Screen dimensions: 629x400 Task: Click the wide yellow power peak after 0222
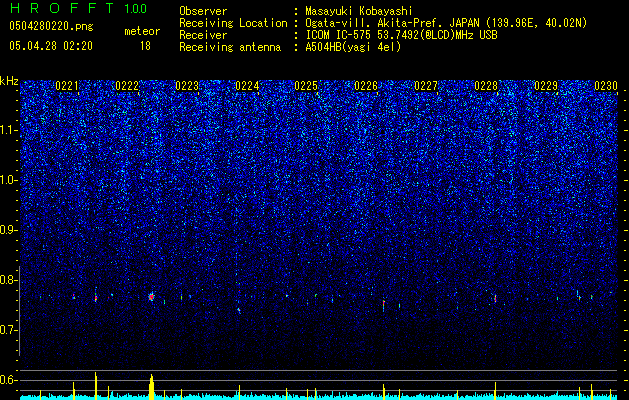151,387
